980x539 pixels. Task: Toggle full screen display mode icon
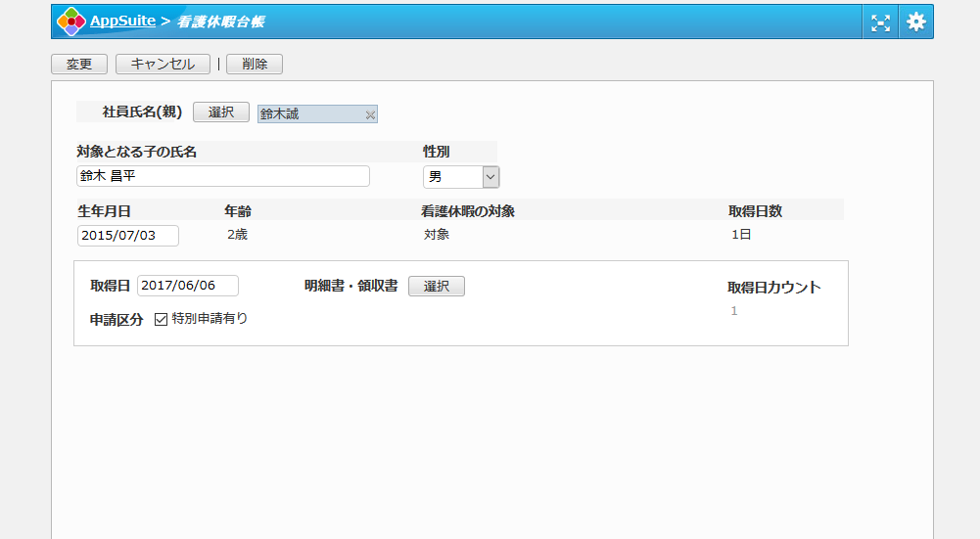click(881, 22)
